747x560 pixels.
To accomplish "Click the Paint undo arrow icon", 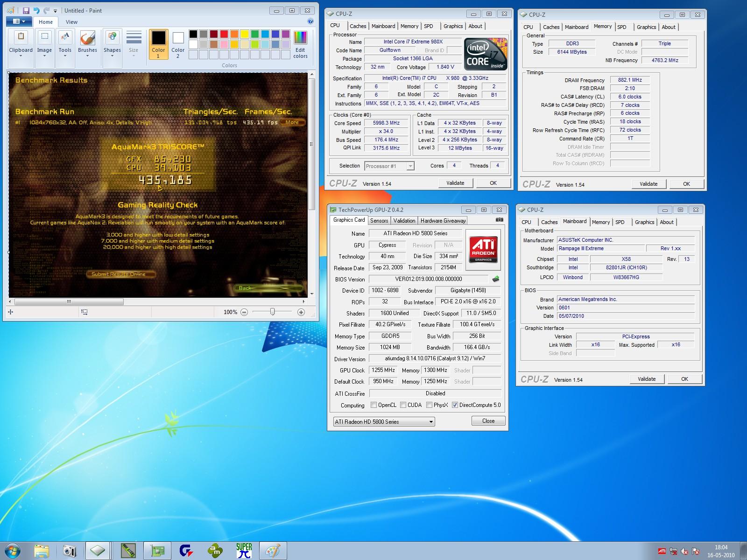I will (x=36, y=10).
